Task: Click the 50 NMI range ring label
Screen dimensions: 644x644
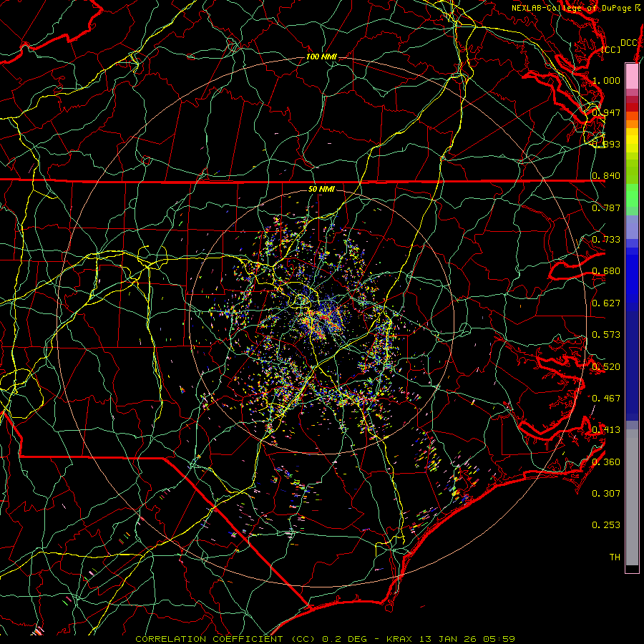Action: (321, 189)
